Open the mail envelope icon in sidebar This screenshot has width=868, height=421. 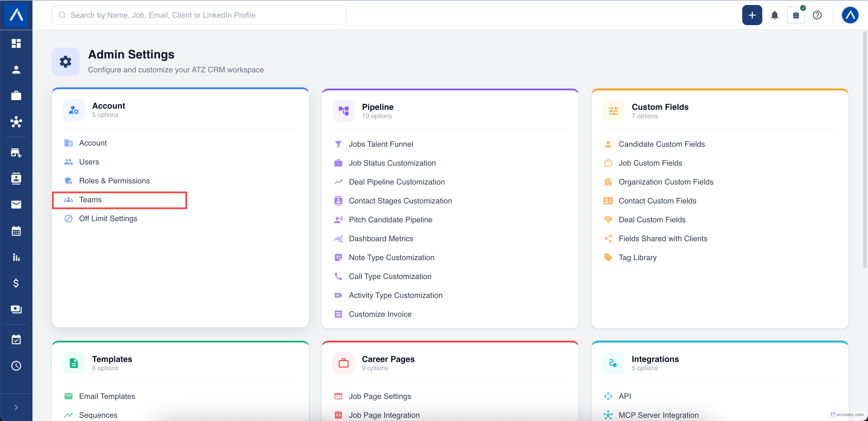pos(16,205)
